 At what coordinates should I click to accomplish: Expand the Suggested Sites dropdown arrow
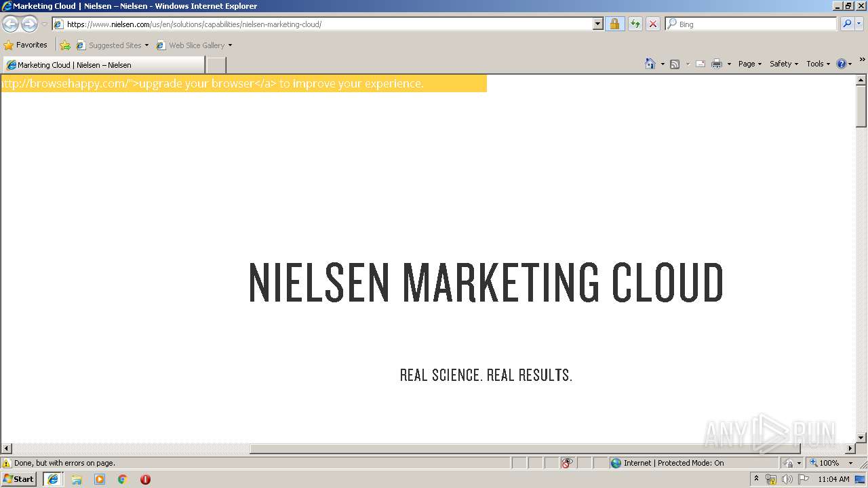[x=146, y=45]
